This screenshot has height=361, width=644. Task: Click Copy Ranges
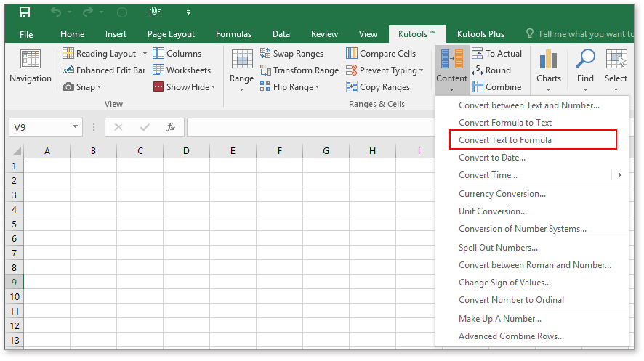[378, 87]
